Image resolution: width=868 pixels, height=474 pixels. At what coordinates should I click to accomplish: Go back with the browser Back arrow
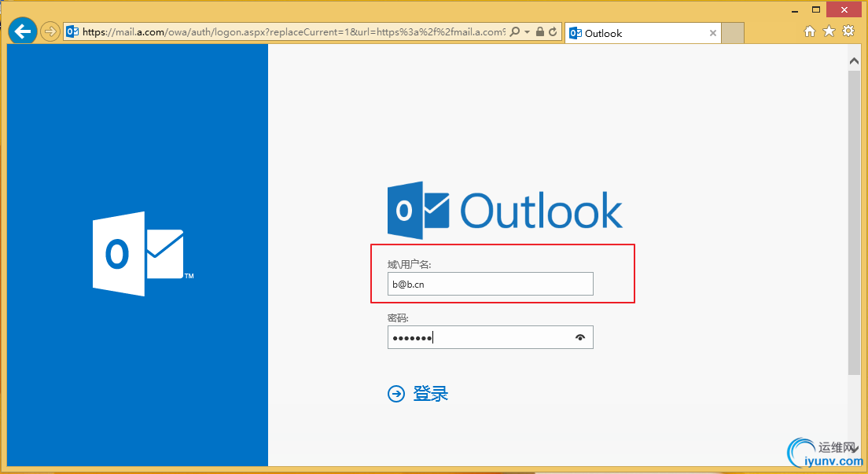[x=23, y=31]
